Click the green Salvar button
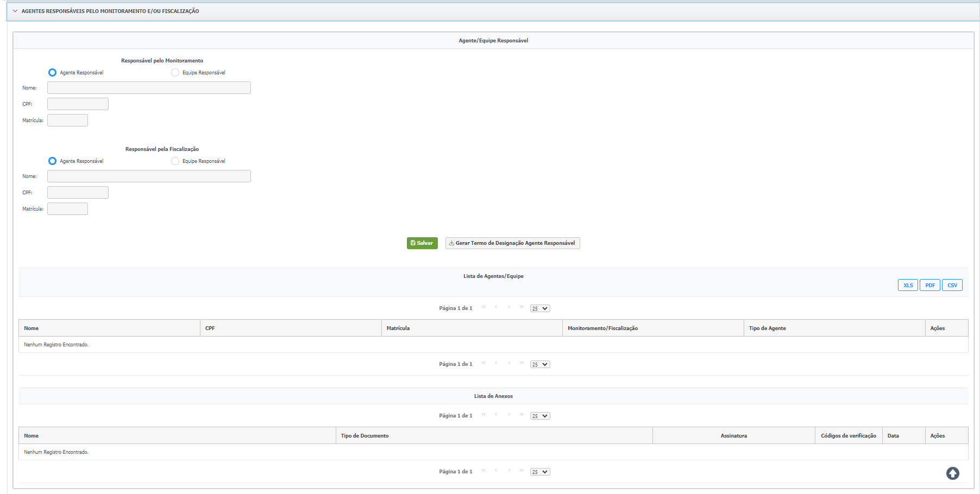This screenshot has height=494, width=980. pyautogui.click(x=422, y=243)
